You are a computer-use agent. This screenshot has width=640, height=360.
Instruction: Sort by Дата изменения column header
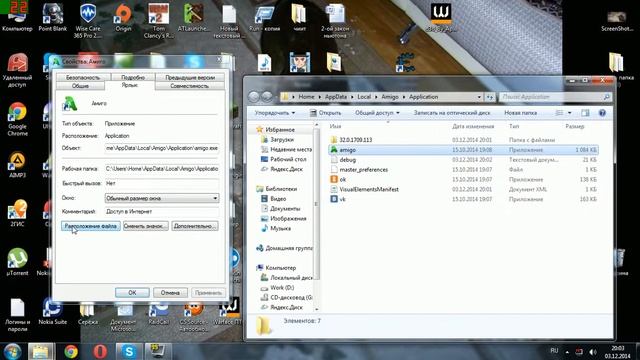pyautogui.click(x=473, y=126)
